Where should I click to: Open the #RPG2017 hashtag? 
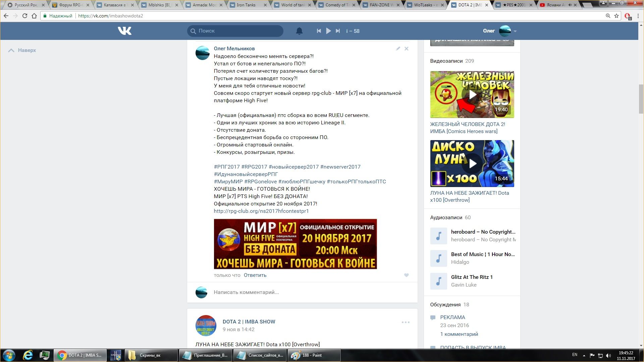(254, 167)
